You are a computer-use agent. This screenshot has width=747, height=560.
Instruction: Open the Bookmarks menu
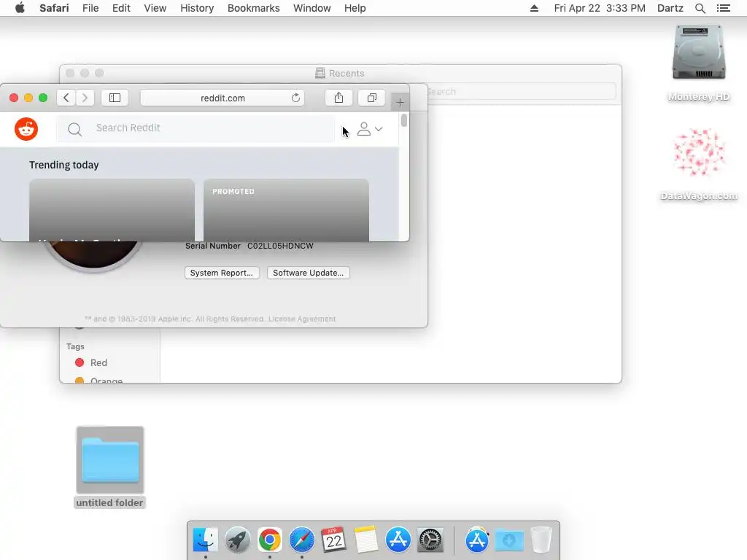pyautogui.click(x=253, y=8)
